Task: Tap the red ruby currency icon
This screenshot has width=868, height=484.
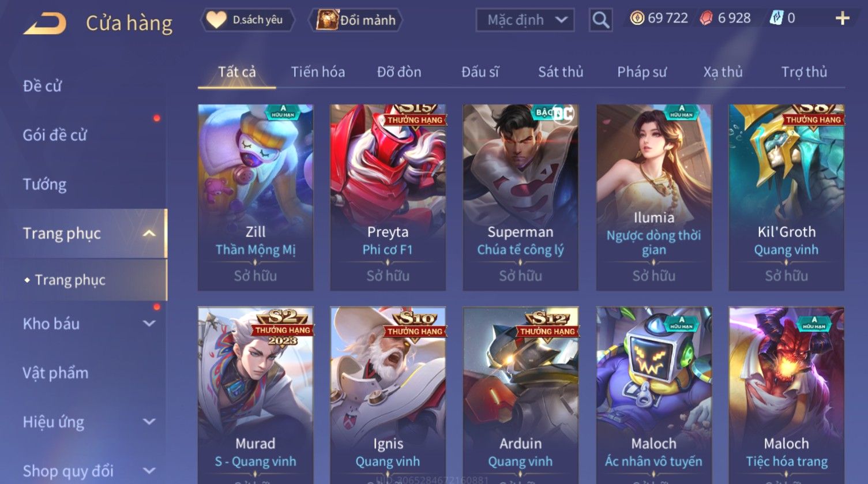Action: pyautogui.click(x=707, y=18)
